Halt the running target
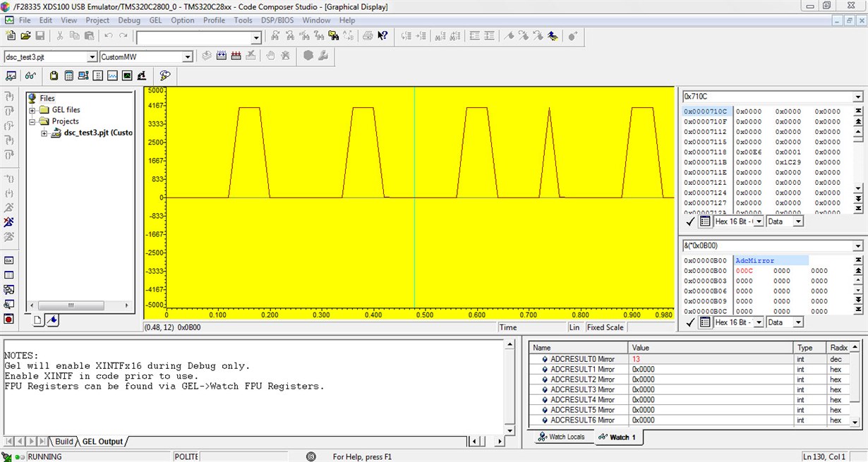 tap(9, 222)
